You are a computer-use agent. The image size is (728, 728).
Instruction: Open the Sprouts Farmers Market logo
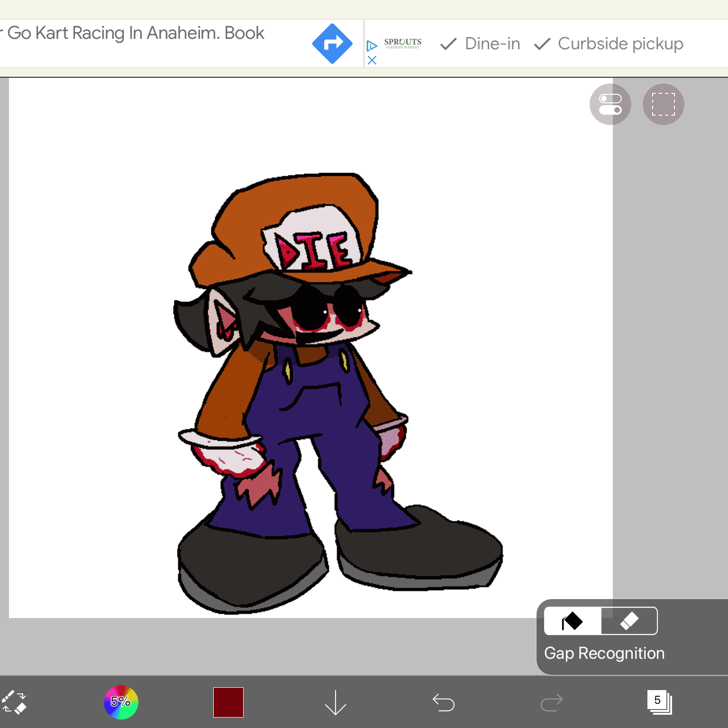pyautogui.click(x=402, y=43)
